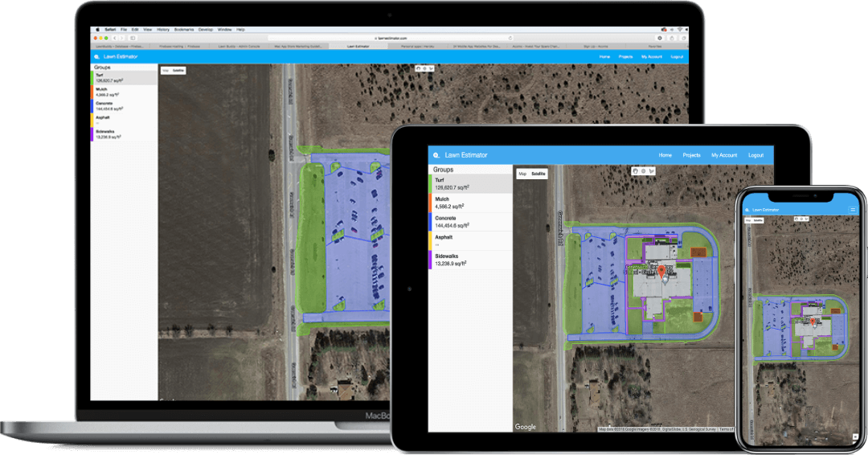Click the Lawn Estimator logo icon on iPad
Screen dimensions: 868x455
point(436,155)
